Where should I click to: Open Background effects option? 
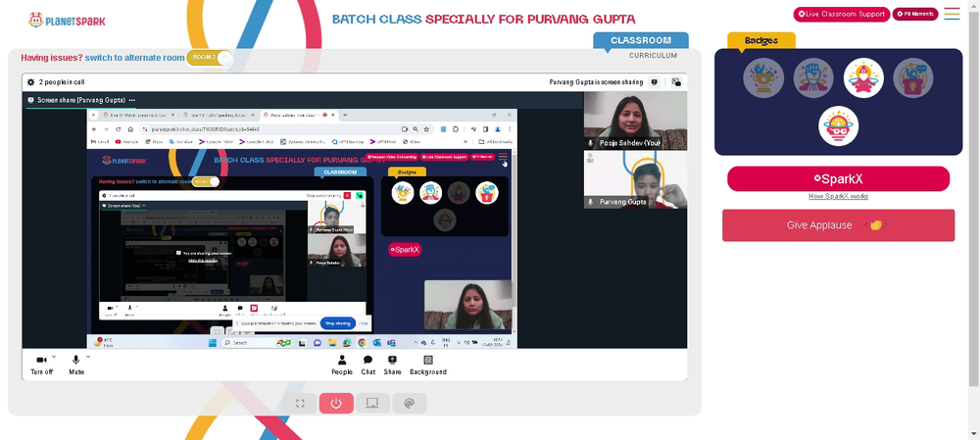pyautogui.click(x=428, y=365)
